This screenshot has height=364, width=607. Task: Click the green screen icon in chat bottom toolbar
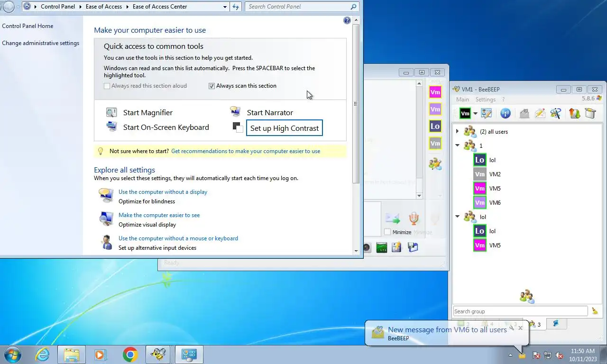(382, 247)
